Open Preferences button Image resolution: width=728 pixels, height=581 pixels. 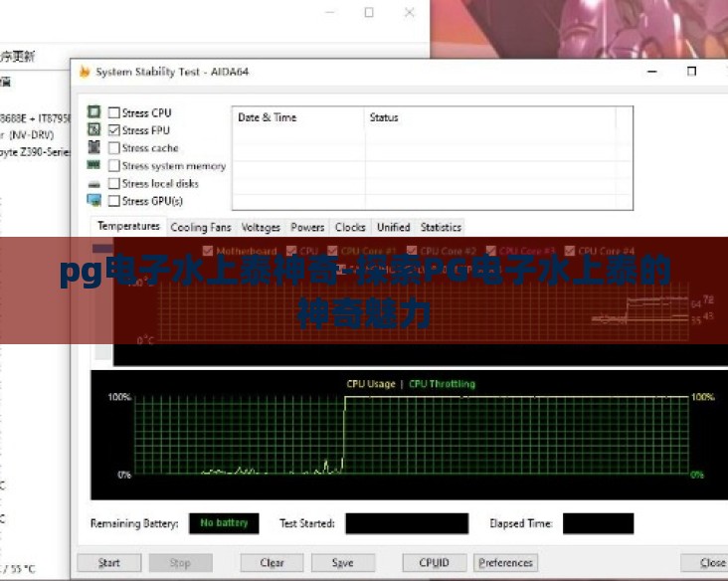(x=505, y=563)
